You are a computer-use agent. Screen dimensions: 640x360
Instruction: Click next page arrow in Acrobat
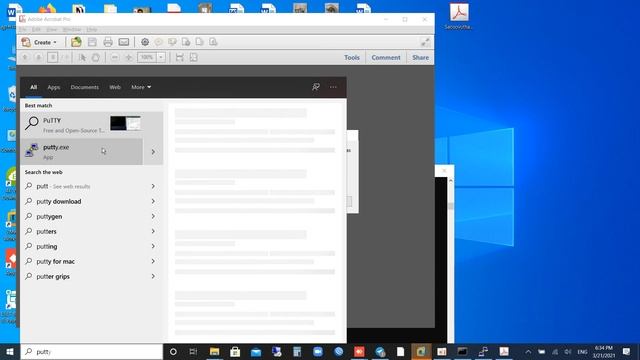[39, 58]
